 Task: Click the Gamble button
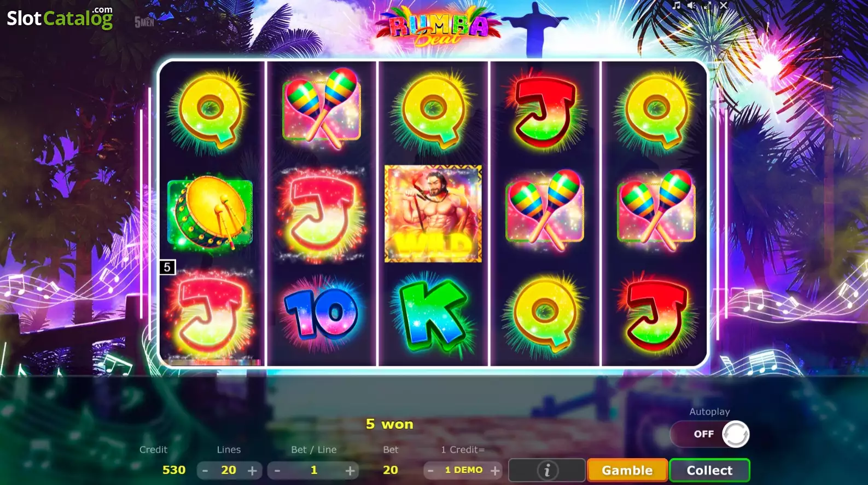click(627, 470)
